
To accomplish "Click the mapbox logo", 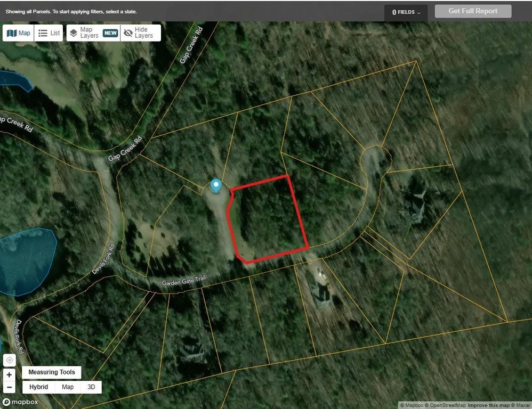I will tap(20, 402).
